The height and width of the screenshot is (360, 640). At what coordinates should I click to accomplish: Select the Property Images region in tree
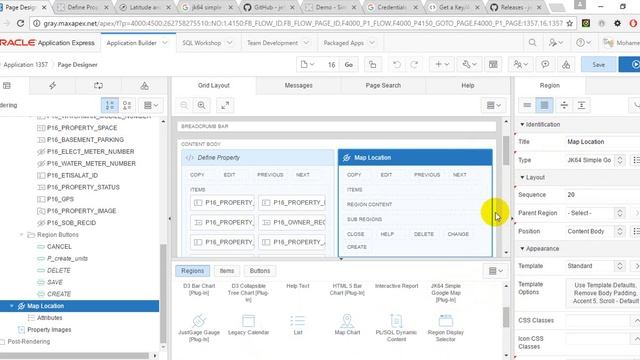tap(49, 329)
